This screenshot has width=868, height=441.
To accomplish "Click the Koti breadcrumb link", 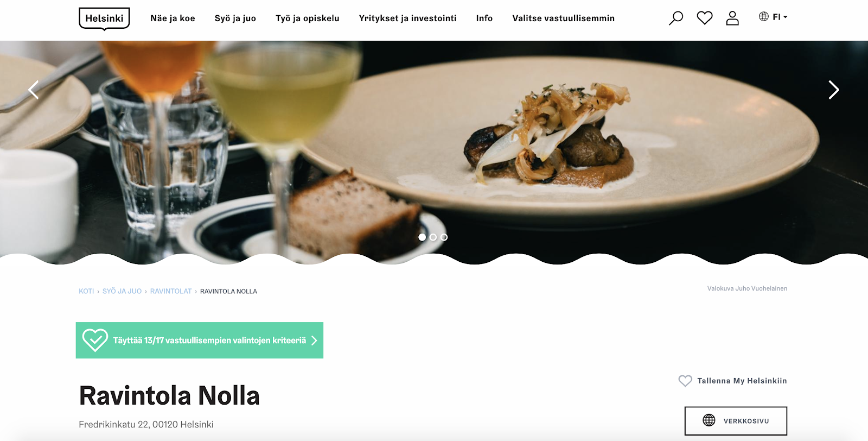I will click(86, 292).
